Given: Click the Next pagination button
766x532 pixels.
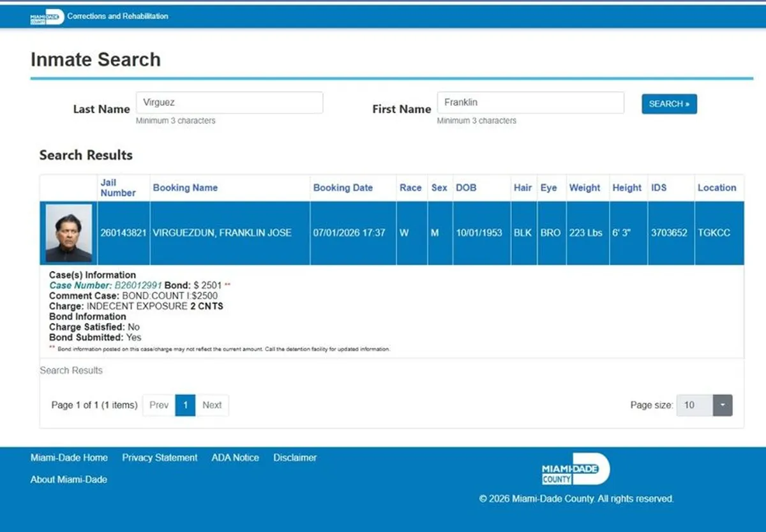Looking at the screenshot, I should click(212, 405).
